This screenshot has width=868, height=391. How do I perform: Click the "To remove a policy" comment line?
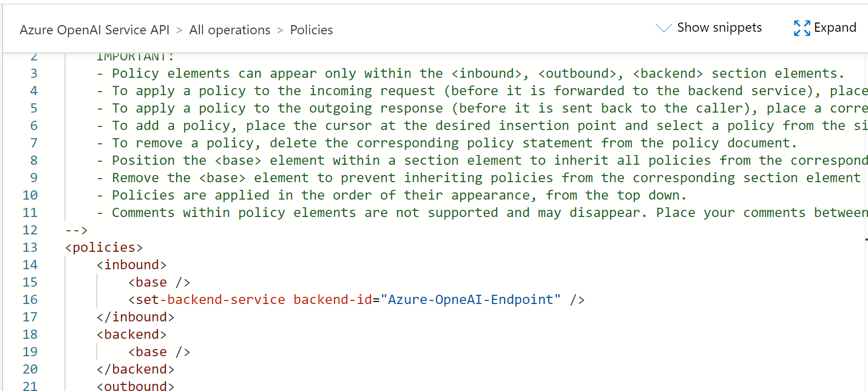pos(447,143)
